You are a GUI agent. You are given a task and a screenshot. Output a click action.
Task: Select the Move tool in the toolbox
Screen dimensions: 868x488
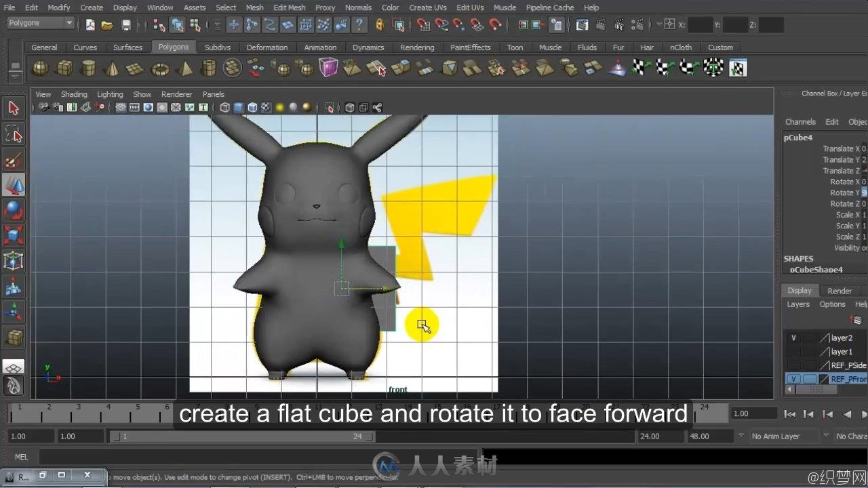[x=14, y=185]
